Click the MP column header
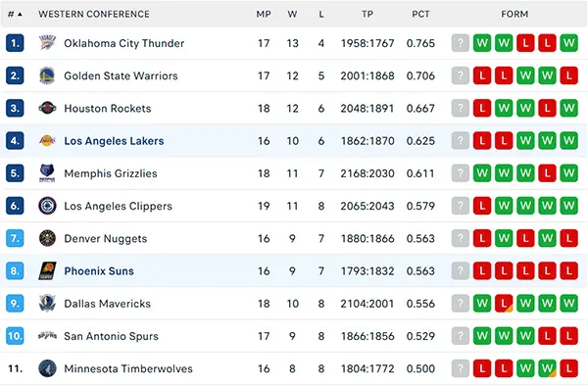This screenshot has height=386, width=588. pyautogui.click(x=264, y=15)
